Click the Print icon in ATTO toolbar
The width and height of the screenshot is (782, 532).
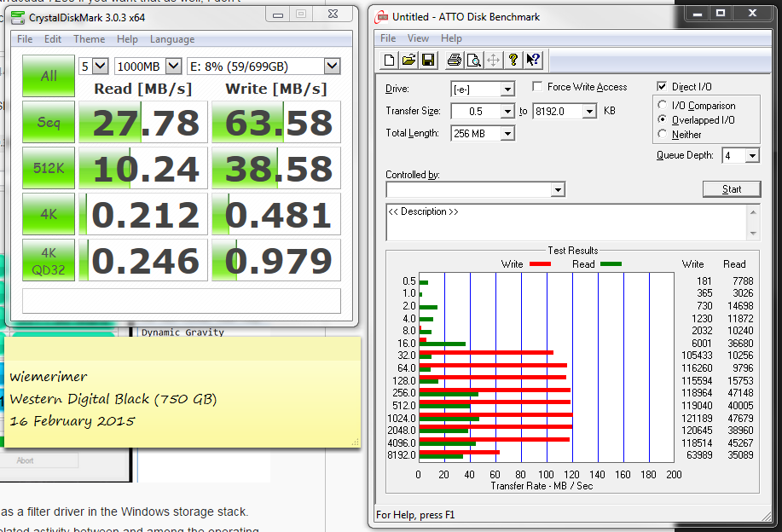coord(454,60)
